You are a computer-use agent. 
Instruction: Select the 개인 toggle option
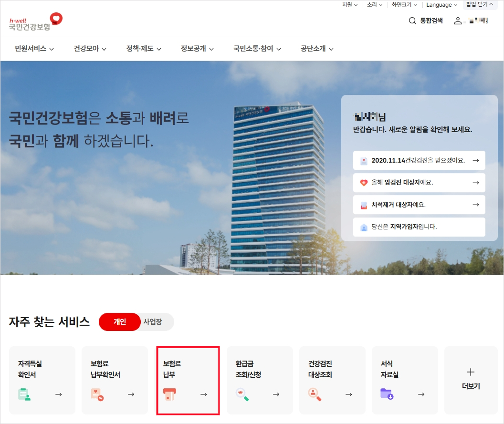coord(120,322)
